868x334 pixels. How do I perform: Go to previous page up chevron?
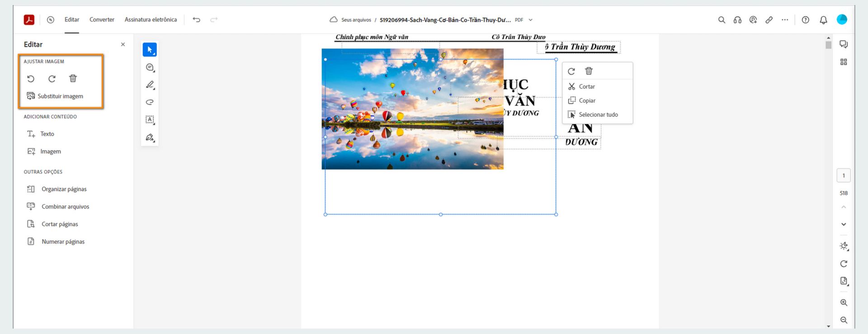[844, 207]
